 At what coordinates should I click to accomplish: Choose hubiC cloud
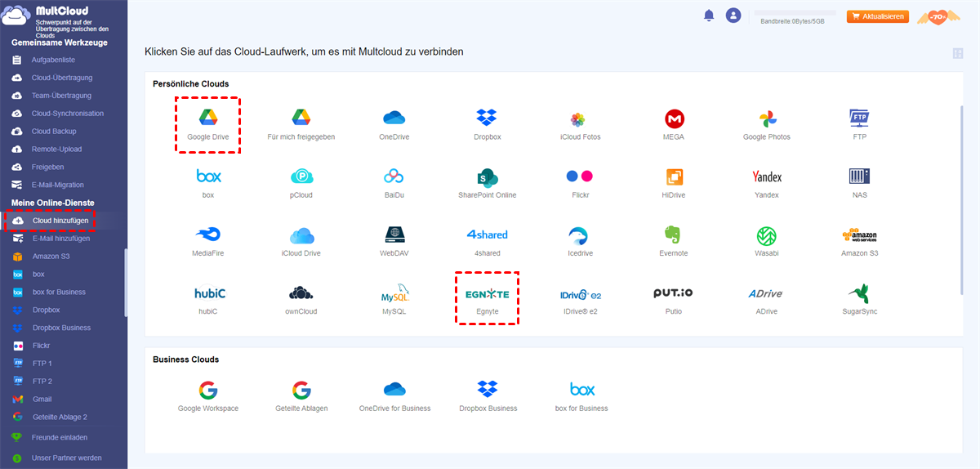click(208, 293)
